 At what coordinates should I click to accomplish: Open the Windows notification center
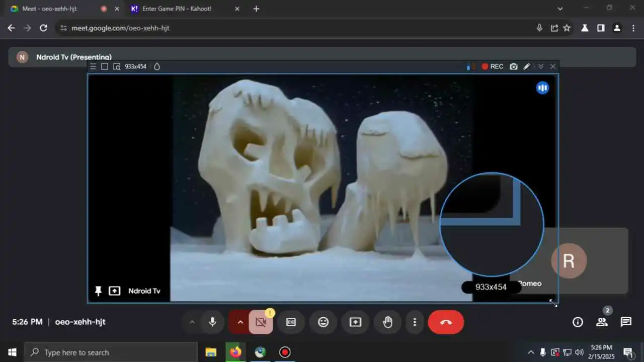click(628, 352)
